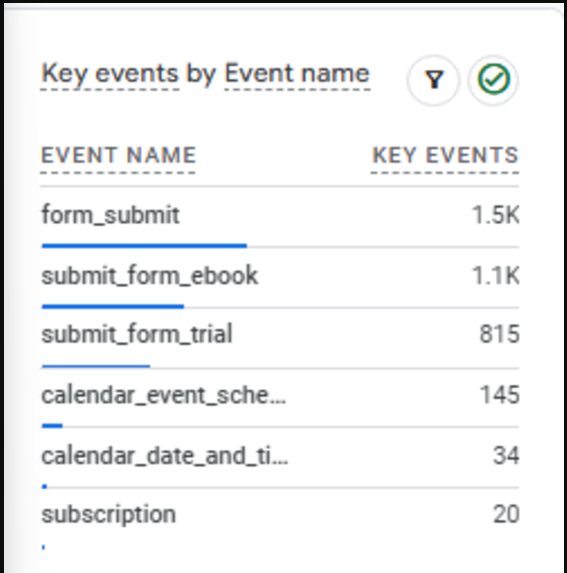This screenshot has width=567, height=573.
Task: Select the truncated calendar_event_sche... event
Action: point(164,395)
